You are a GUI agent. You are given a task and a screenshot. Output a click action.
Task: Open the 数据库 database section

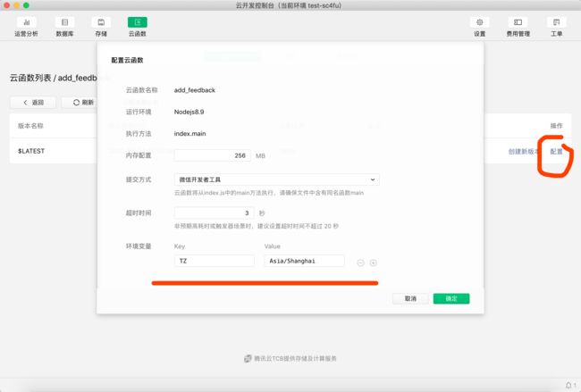click(x=64, y=27)
